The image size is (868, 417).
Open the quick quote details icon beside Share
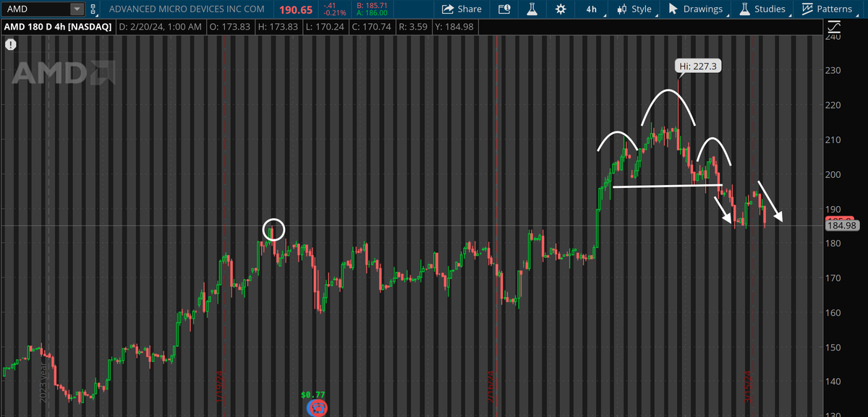tap(504, 9)
